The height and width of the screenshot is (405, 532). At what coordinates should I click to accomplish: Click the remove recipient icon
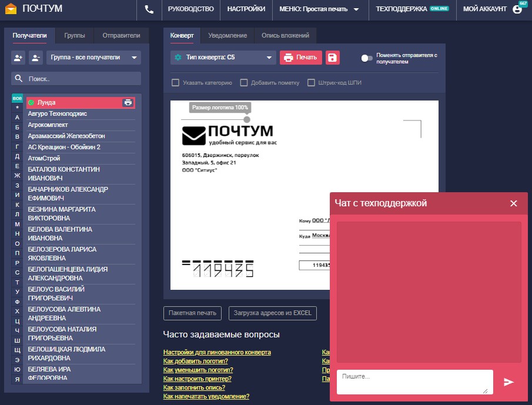36,58
